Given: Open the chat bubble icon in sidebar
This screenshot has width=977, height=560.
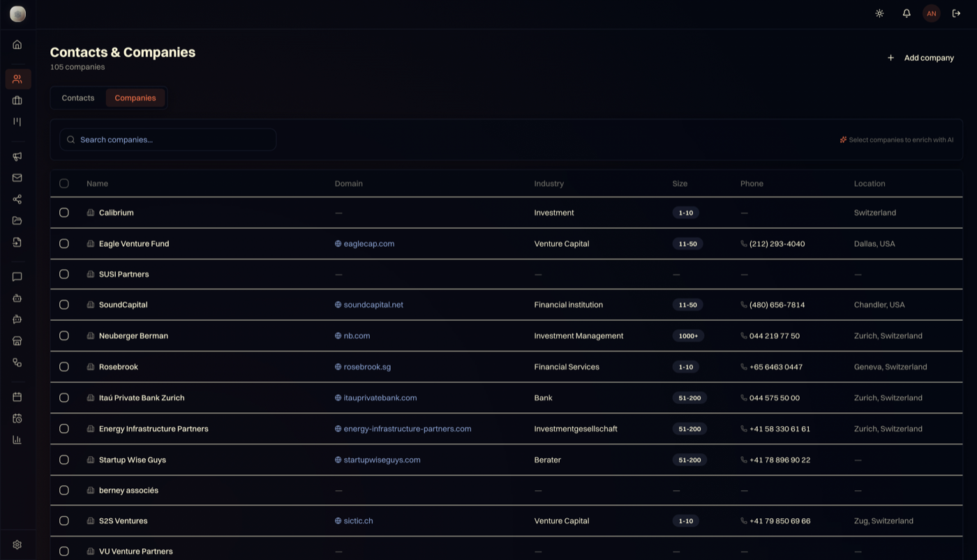Looking at the screenshot, I should tap(17, 277).
